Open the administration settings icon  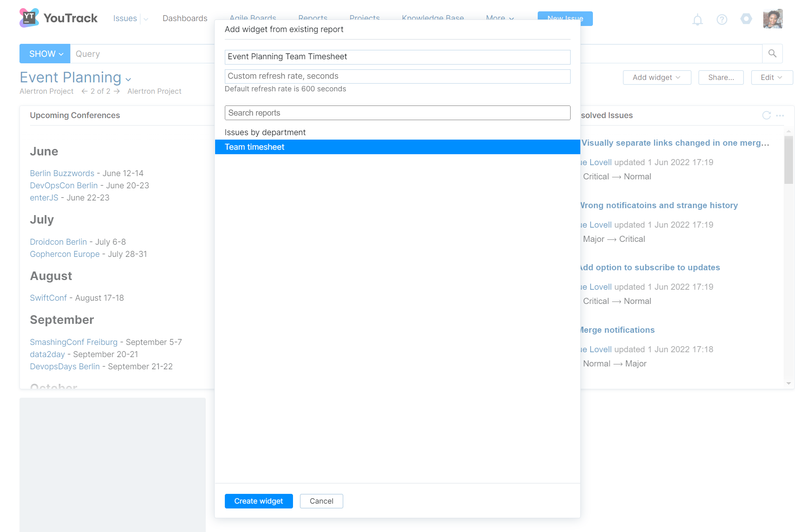tap(746, 19)
